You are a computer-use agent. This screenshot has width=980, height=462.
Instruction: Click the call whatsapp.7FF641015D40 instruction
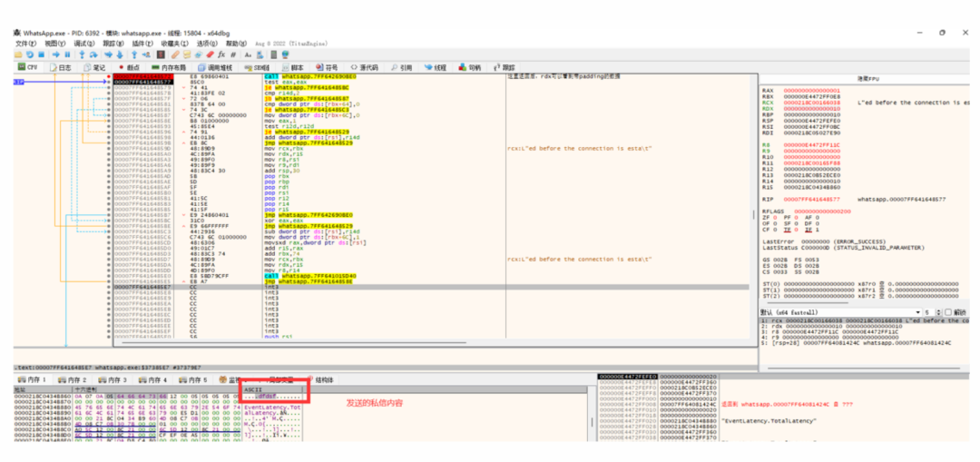[310, 276]
